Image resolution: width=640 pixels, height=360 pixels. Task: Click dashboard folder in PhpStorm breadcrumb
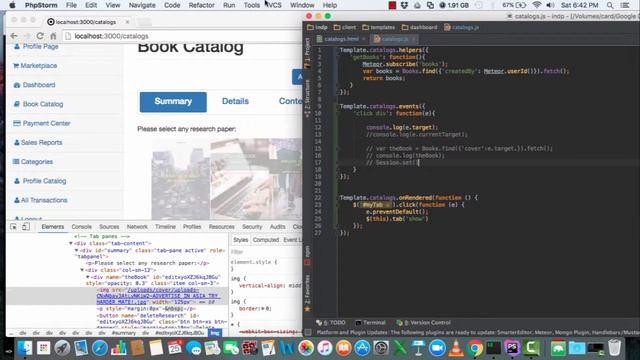pos(419,27)
